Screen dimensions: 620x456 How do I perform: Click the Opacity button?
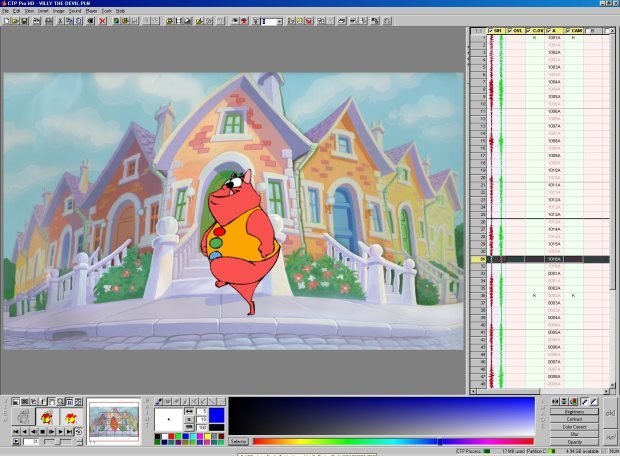574,442
